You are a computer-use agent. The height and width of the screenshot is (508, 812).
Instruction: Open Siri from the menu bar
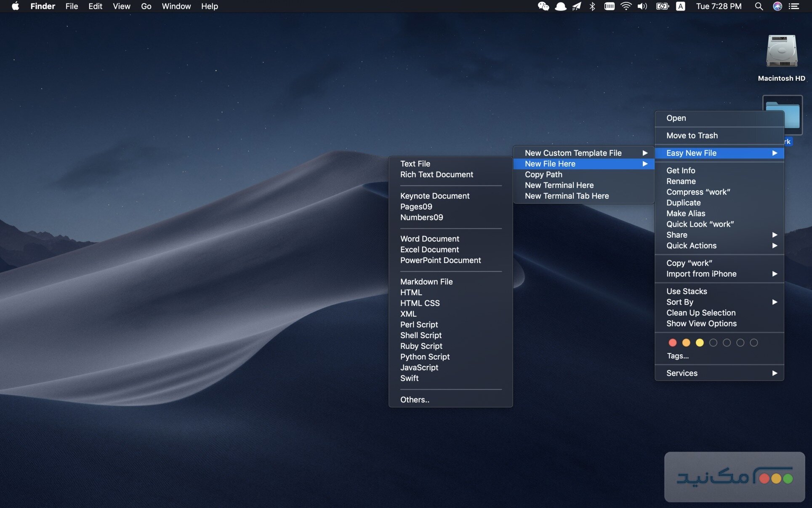[777, 6]
